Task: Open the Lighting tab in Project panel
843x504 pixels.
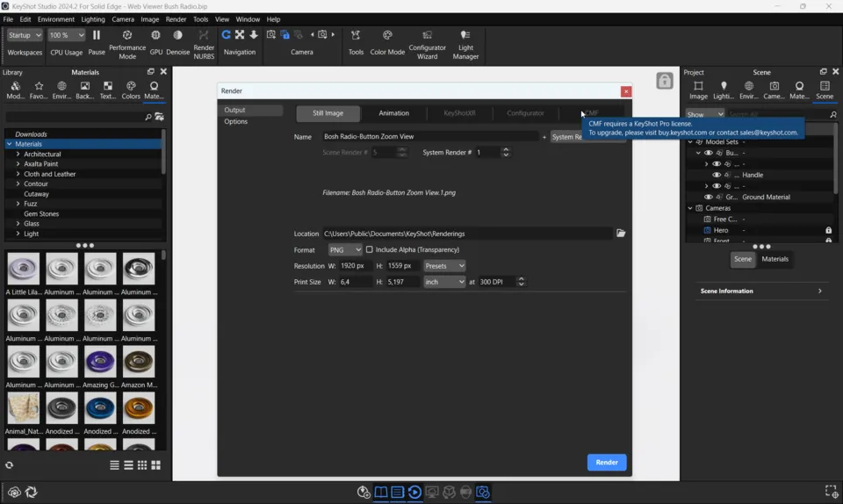Action: (724, 90)
